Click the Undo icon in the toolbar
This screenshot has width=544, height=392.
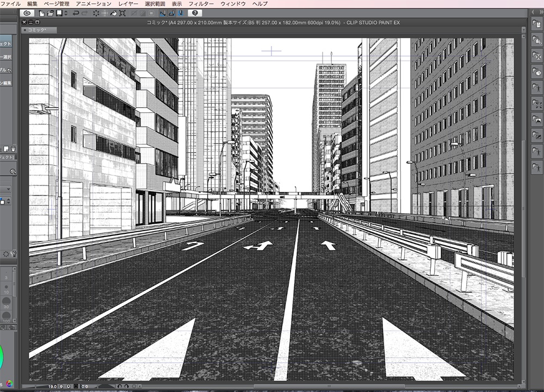pos(76,13)
